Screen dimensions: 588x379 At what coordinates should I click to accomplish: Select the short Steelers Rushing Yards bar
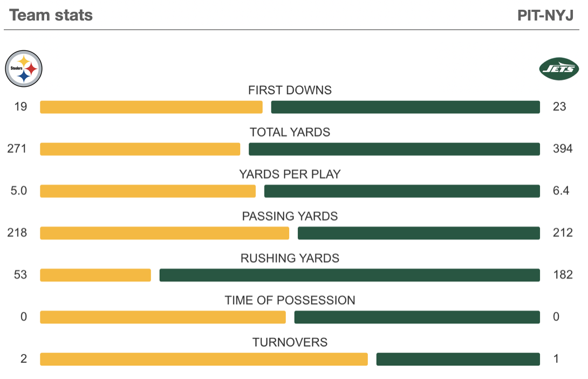(95, 275)
